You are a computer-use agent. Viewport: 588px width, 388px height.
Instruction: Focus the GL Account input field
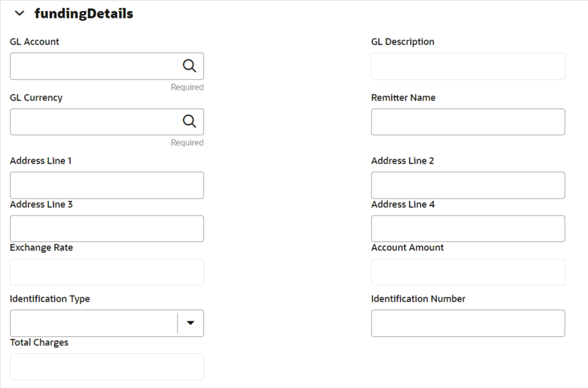(93, 66)
